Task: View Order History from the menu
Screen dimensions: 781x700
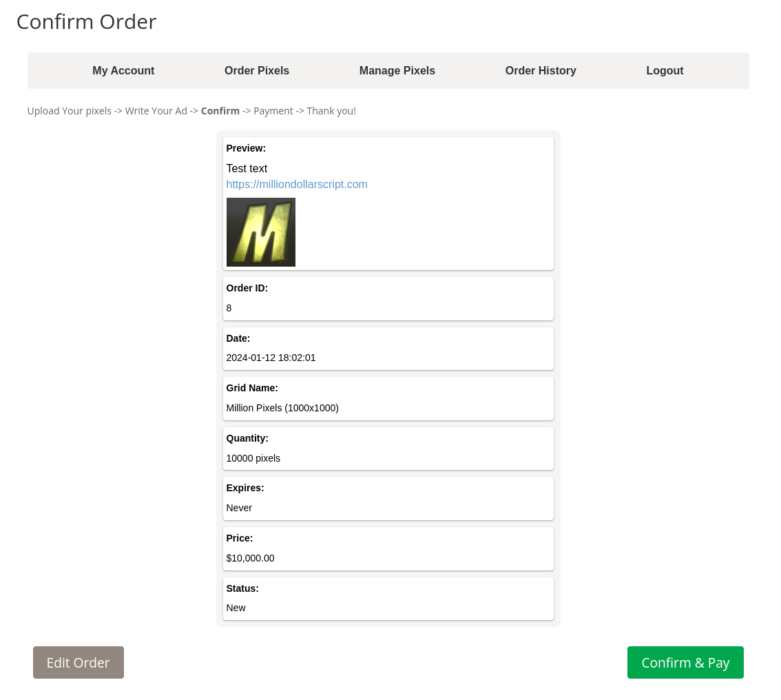Action: click(x=541, y=70)
